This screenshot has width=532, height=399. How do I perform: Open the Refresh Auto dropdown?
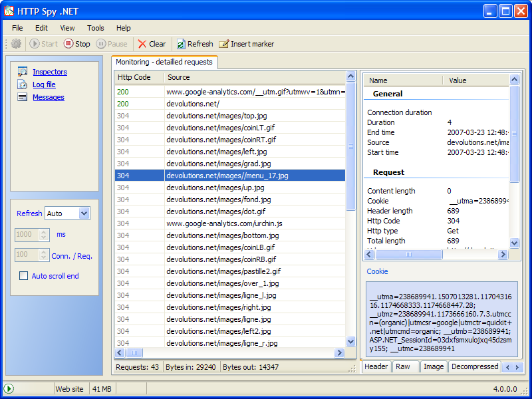tap(84, 213)
